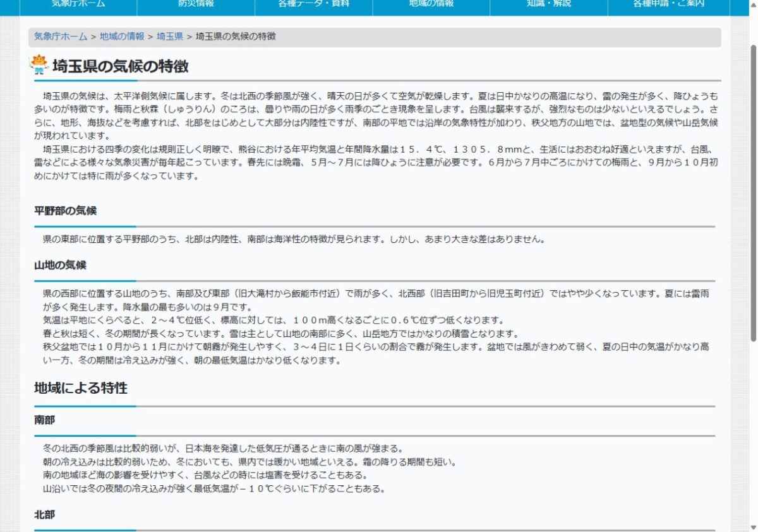Click the vertical scrollbar thumb
This screenshot has width=758, height=532.
[753, 192]
